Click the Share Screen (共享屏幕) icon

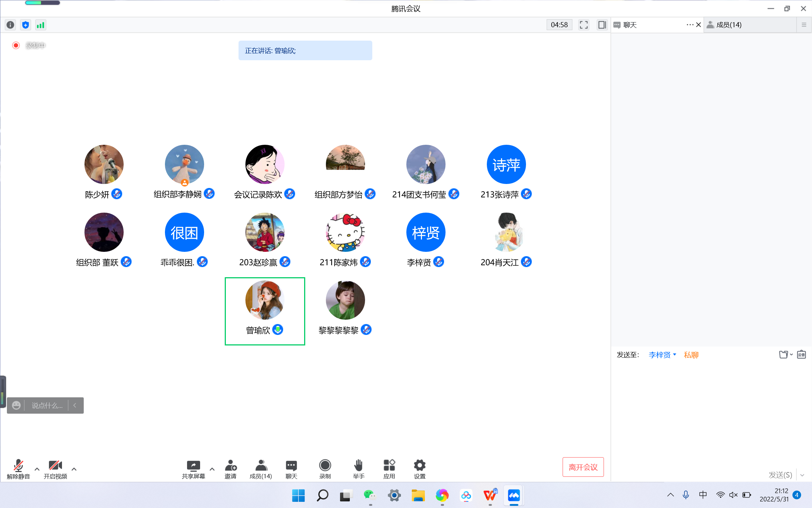pos(193,466)
